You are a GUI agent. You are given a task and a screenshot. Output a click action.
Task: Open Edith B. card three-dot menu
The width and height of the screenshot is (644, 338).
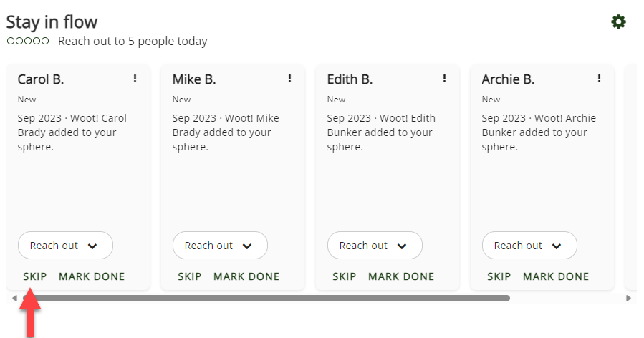(x=444, y=79)
